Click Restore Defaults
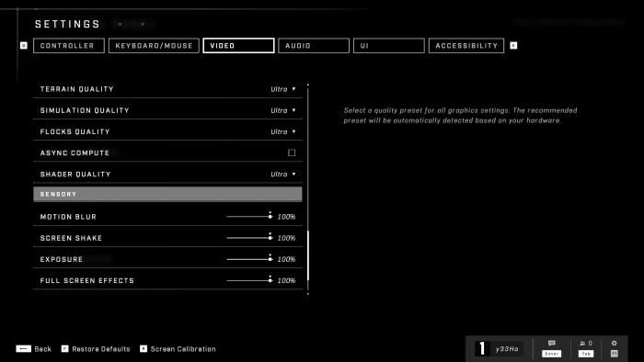 tap(101, 349)
